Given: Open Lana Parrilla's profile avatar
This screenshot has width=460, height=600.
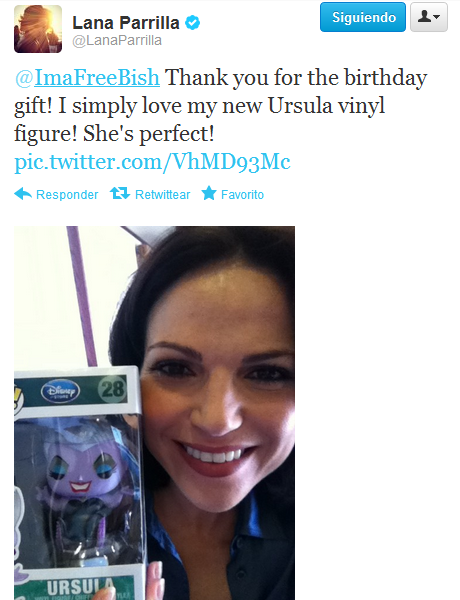Looking at the screenshot, I should coord(38,29).
